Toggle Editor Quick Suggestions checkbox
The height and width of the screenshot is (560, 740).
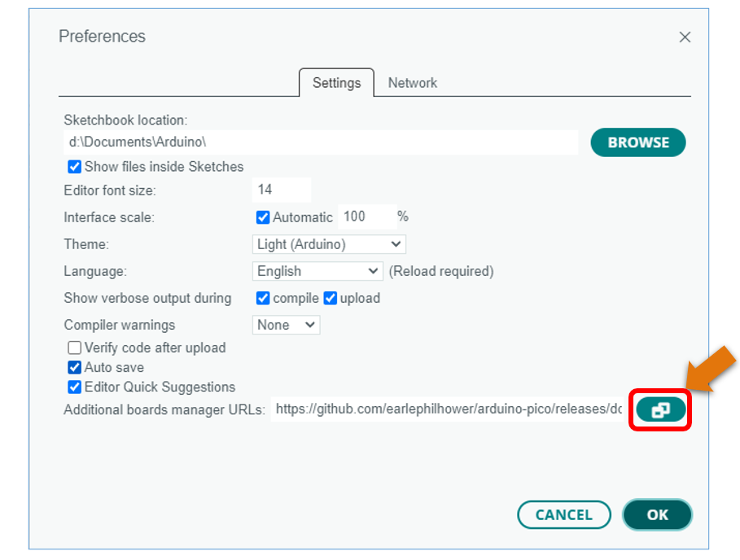click(75, 387)
